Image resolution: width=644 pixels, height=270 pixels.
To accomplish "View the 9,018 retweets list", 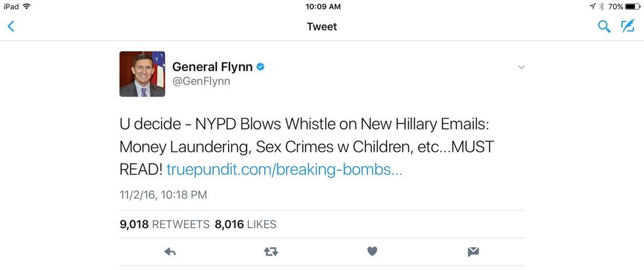I will (x=164, y=224).
